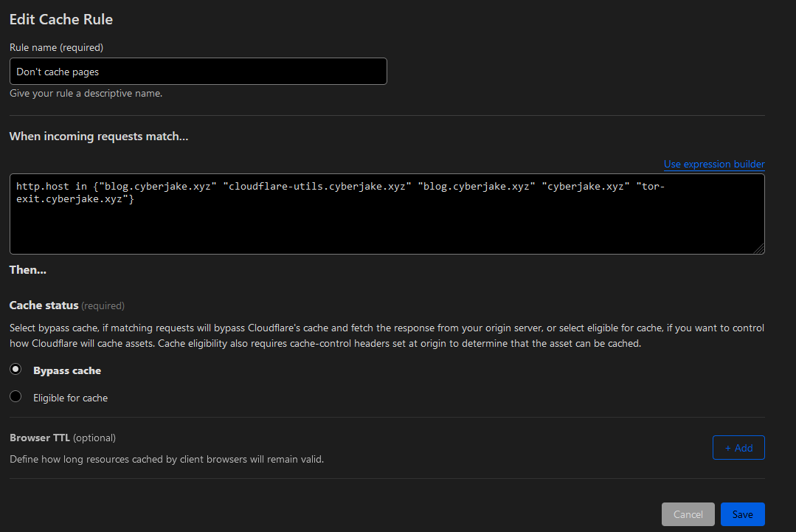
Task: Select the Bypass cache radio button
Action: (x=15, y=370)
